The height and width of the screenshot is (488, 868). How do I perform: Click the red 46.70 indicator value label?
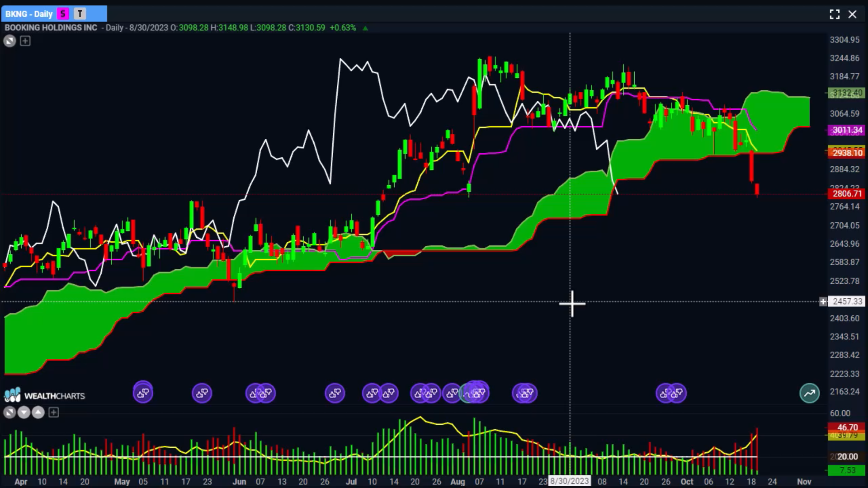847,427
